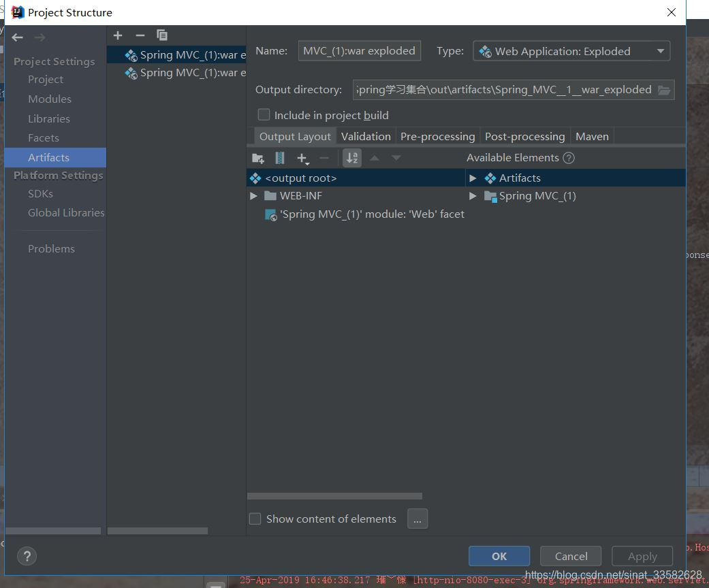Switch to Output Layout tab
709x588 pixels.
[x=296, y=137]
